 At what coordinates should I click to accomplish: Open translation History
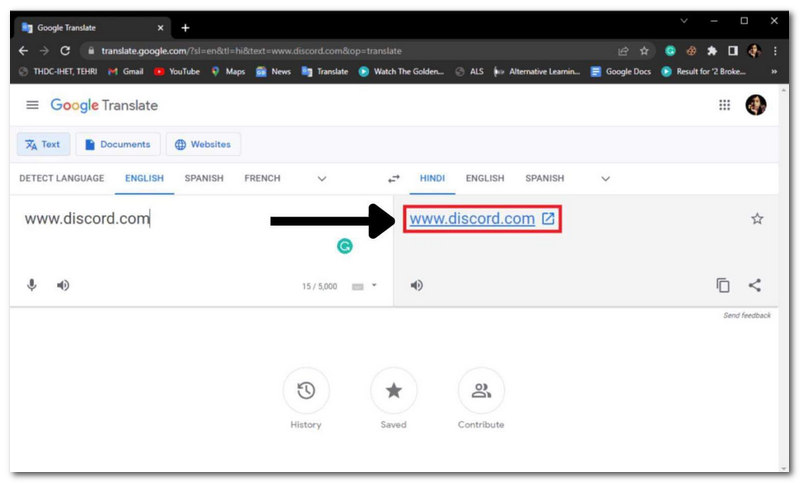306,391
